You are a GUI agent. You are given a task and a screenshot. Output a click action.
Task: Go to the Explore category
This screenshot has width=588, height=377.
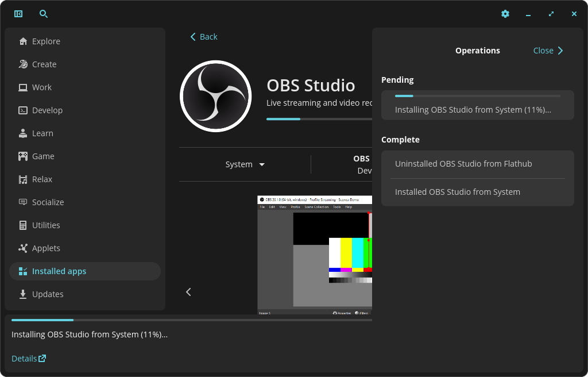46,41
